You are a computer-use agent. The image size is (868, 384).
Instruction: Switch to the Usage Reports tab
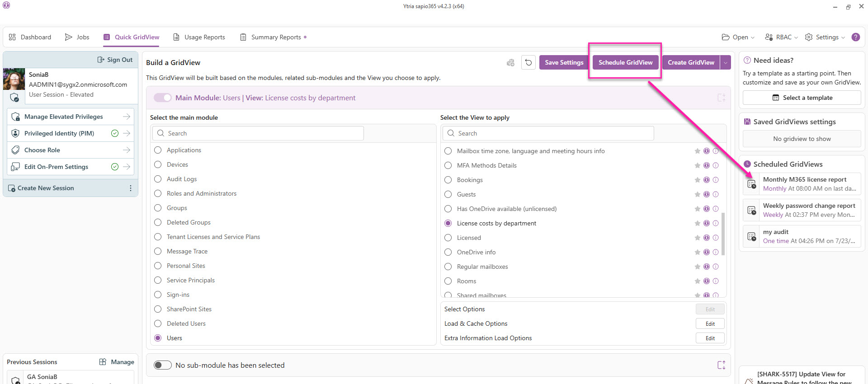coord(199,37)
